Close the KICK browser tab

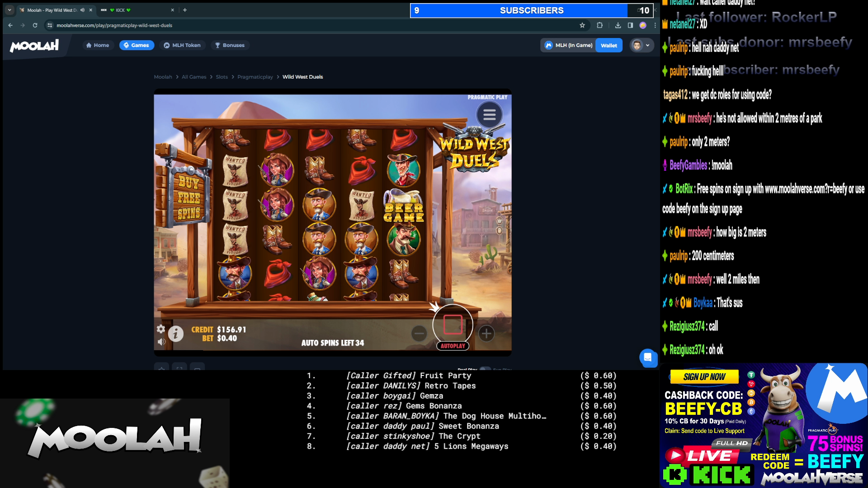[172, 10]
